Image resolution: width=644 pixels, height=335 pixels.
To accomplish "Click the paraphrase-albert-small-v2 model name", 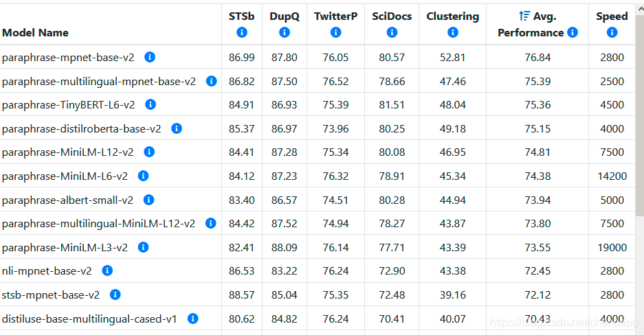I will click(68, 200).
